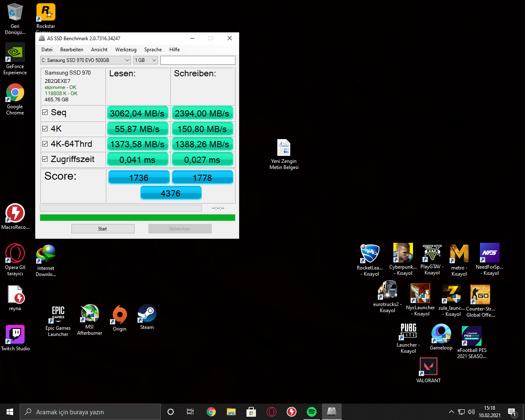Open the Ansicht menu
525x420 pixels.
(x=99, y=50)
